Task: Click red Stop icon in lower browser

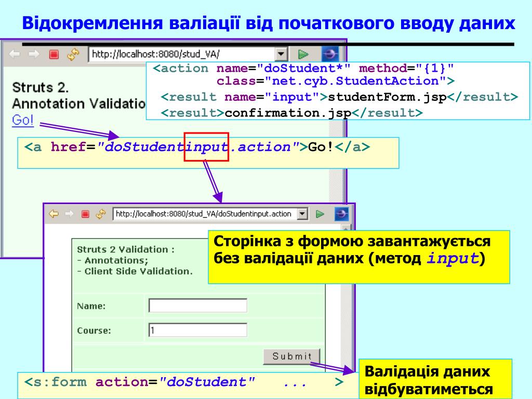Action: [85, 214]
